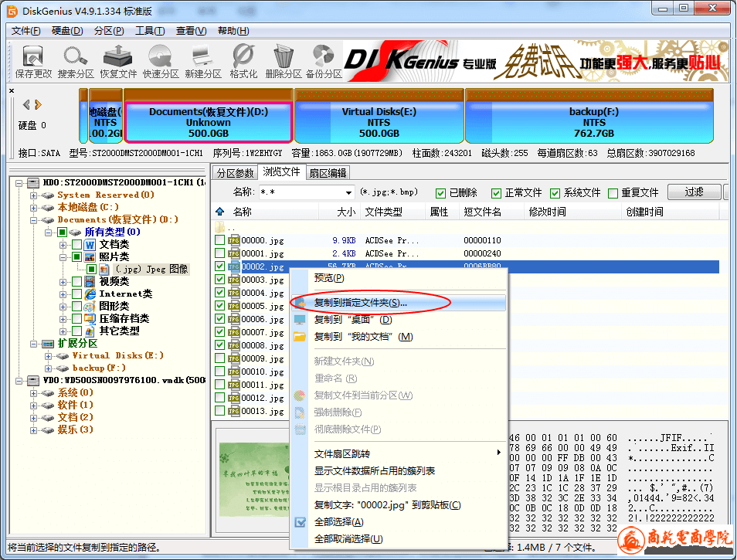Enable the 重复文件 duplicate files checkbox
Screen dimensions: 737x560
click(x=613, y=193)
